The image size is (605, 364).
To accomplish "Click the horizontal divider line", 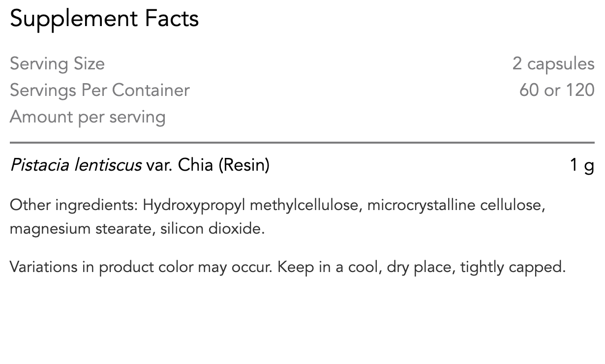I will coord(302,143).
